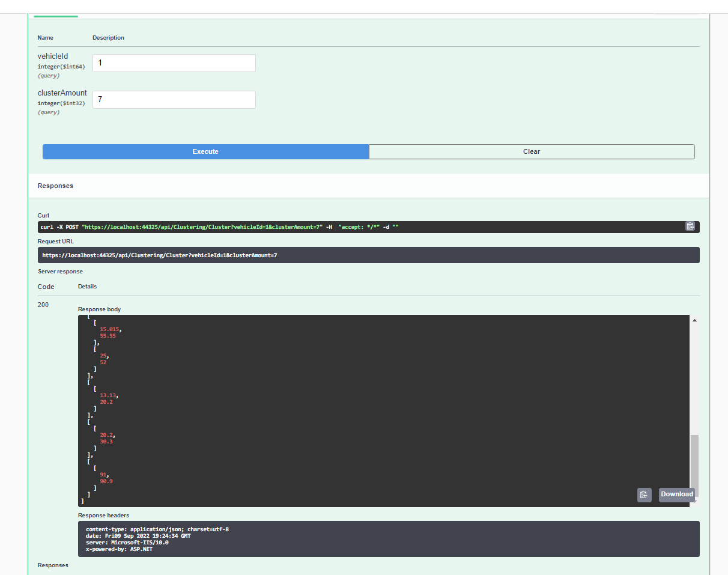Clear the parameter values
Viewport: 728px width, 575px height.
tap(531, 151)
